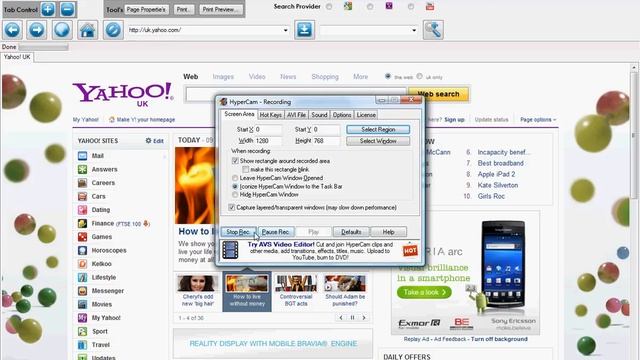
Task: Select Leave HyperCam Window Opened option
Action: pos(235,178)
